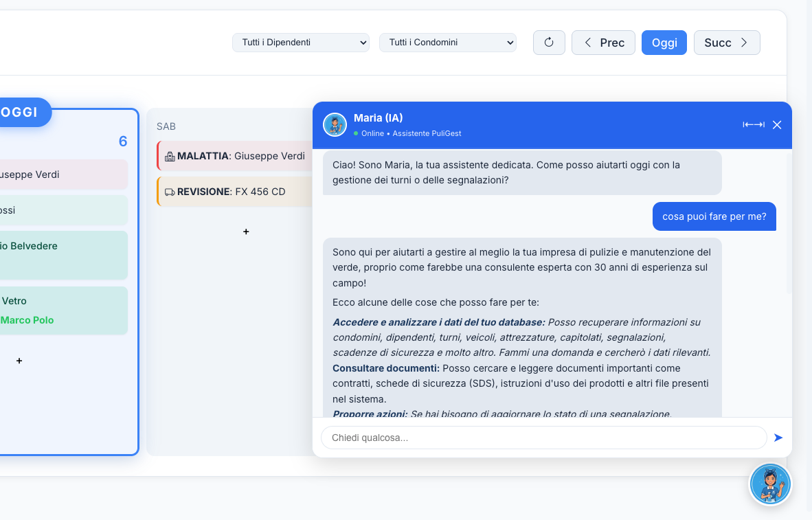Select the OGGI day badge
812x520 pixels.
point(19,112)
